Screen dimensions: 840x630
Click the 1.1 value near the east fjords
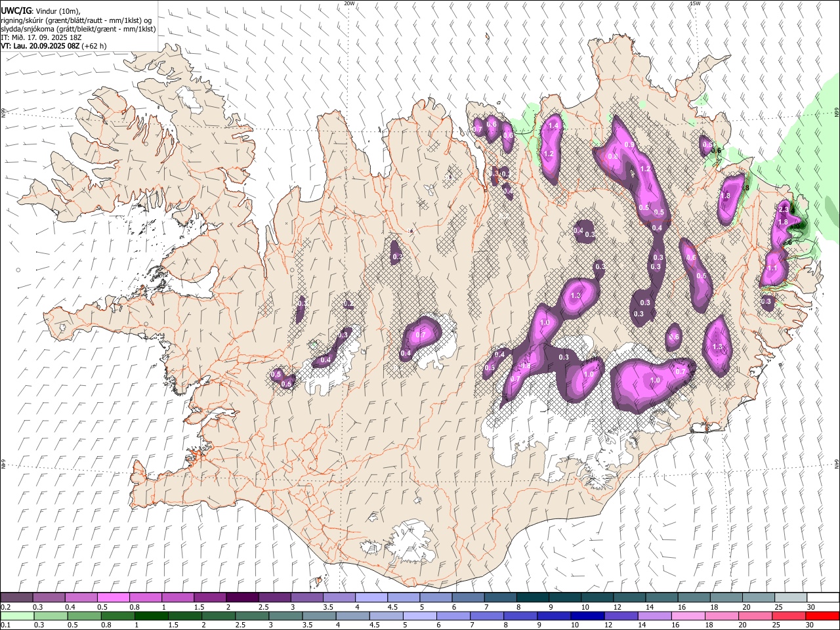pos(772,268)
